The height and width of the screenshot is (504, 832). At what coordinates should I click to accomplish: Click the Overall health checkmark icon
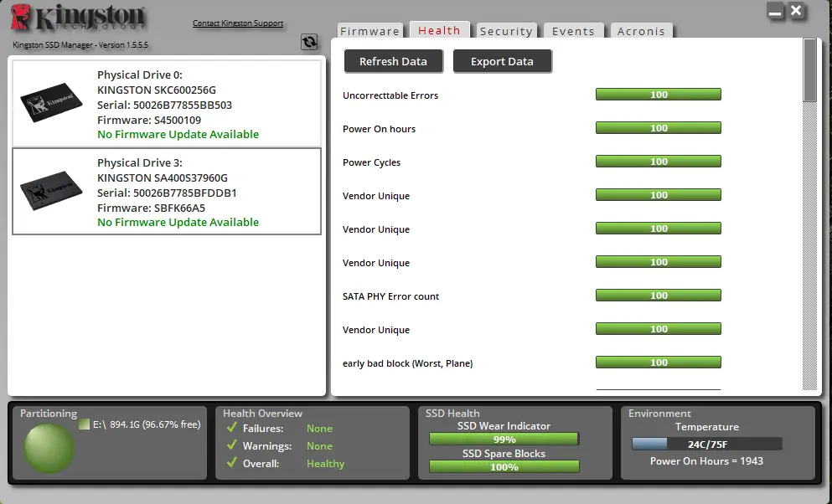tap(231, 463)
